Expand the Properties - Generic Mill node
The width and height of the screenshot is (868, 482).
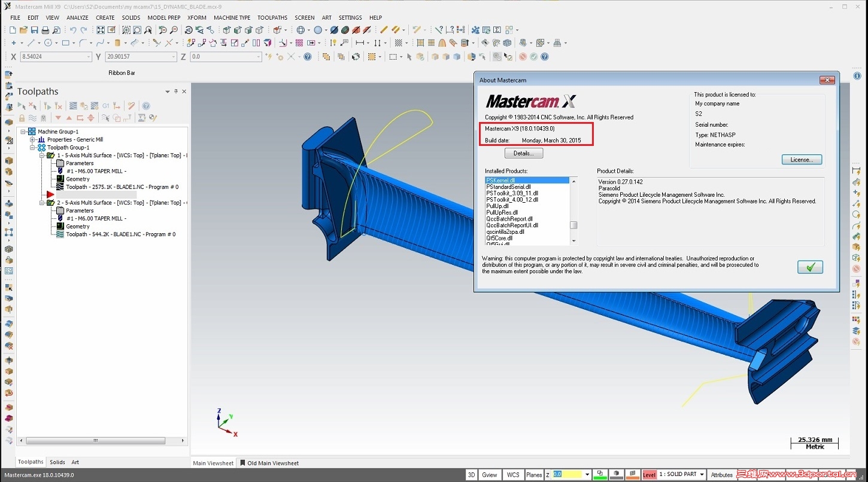click(32, 139)
